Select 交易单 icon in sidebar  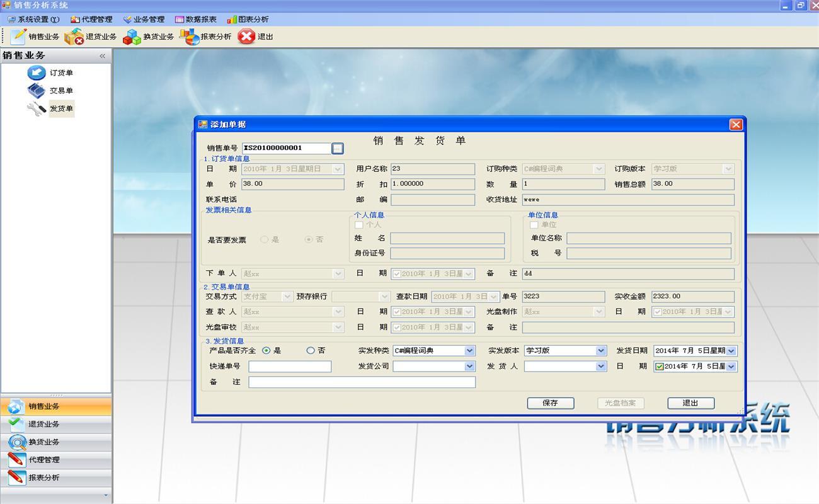37,90
